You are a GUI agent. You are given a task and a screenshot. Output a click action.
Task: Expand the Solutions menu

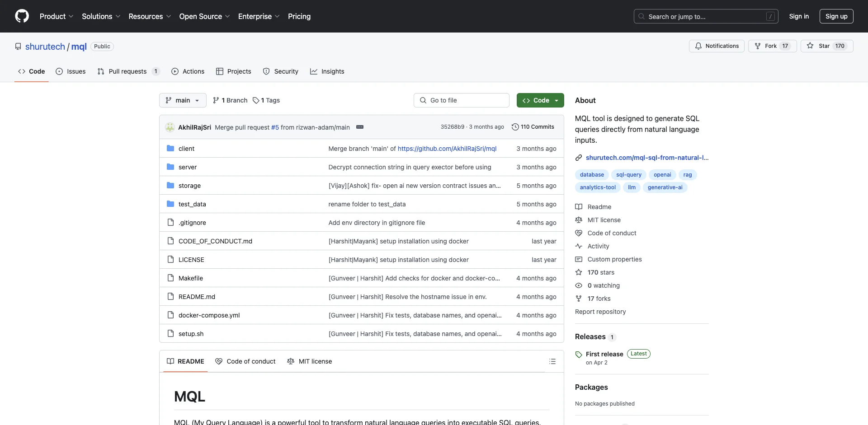point(101,16)
